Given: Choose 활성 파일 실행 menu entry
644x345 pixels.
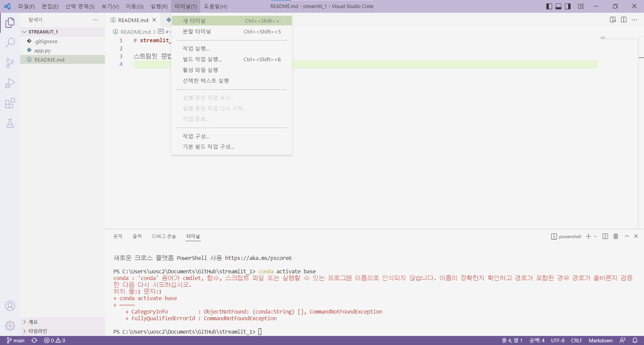Looking at the screenshot, I should coord(231,70).
